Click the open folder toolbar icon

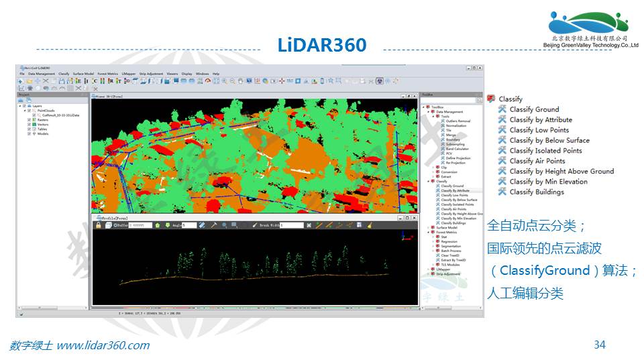coord(30,81)
